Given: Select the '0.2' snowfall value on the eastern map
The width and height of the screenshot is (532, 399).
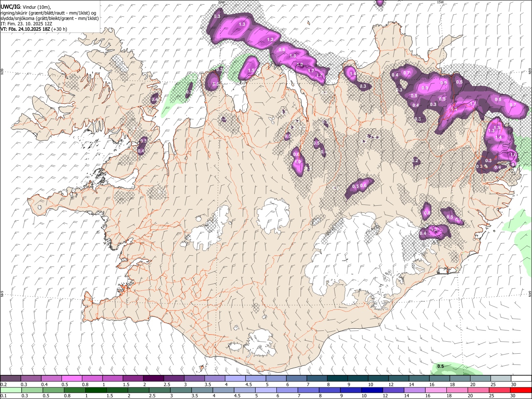Looking at the screenshot, I should coord(415,160).
